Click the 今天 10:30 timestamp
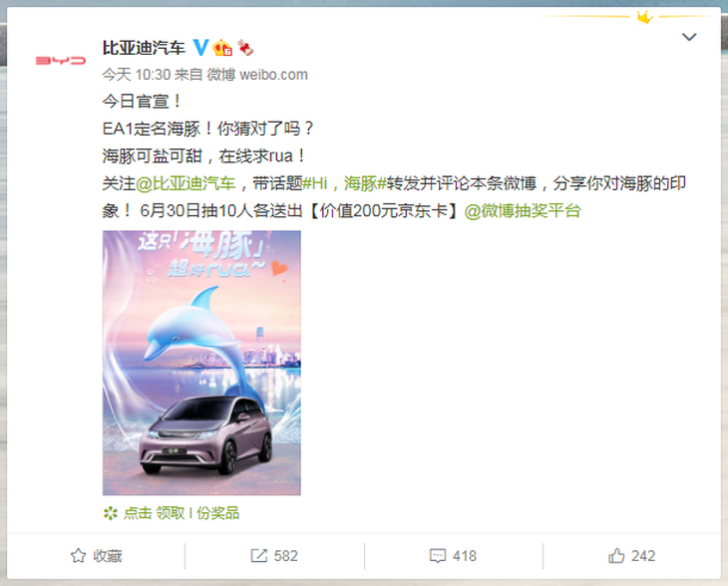Screen dimensions: 728x586 [137, 74]
